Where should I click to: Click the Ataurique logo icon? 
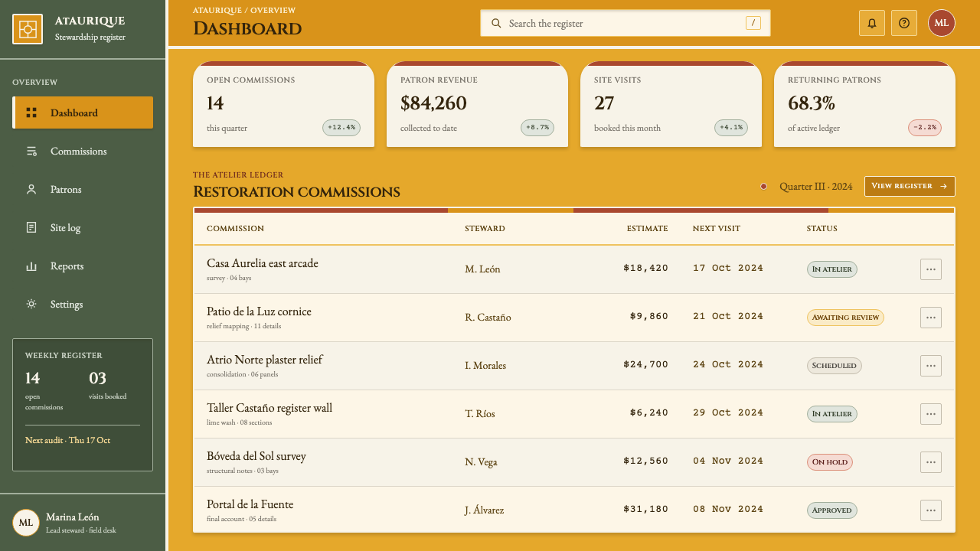point(28,29)
